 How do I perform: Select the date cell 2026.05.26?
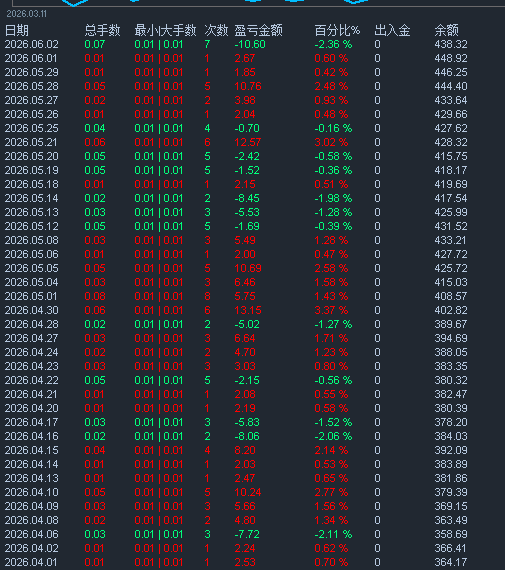pyautogui.click(x=32, y=114)
